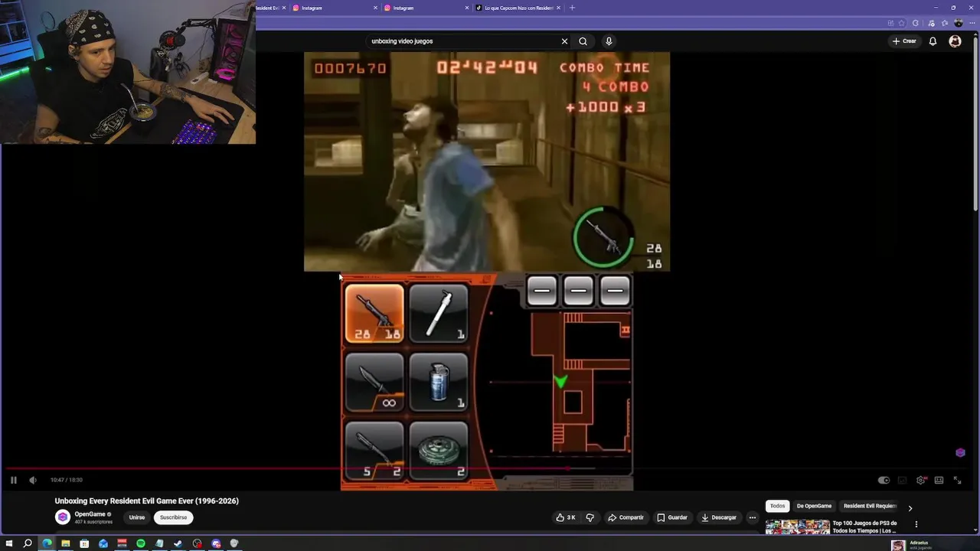Click the Unirse button

[137, 517]
